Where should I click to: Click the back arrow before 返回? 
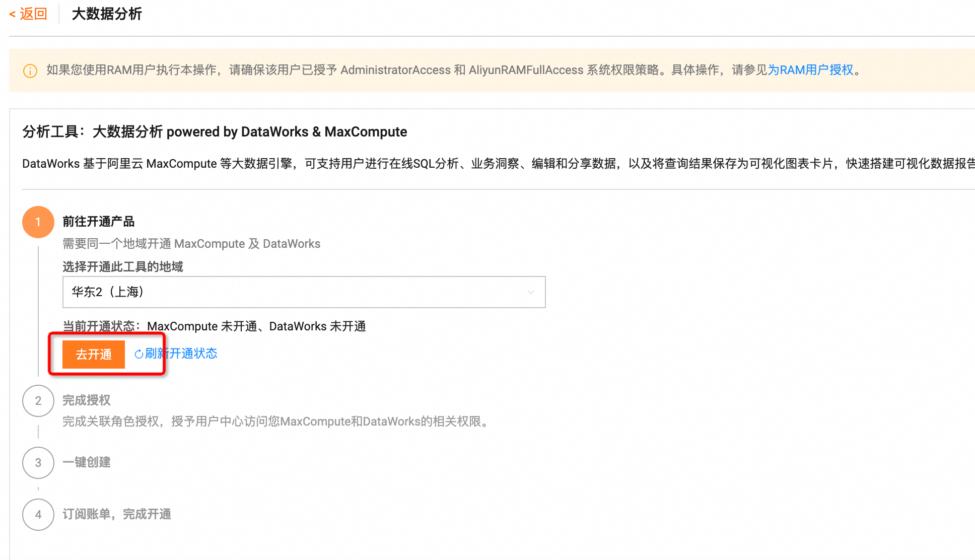13,15
